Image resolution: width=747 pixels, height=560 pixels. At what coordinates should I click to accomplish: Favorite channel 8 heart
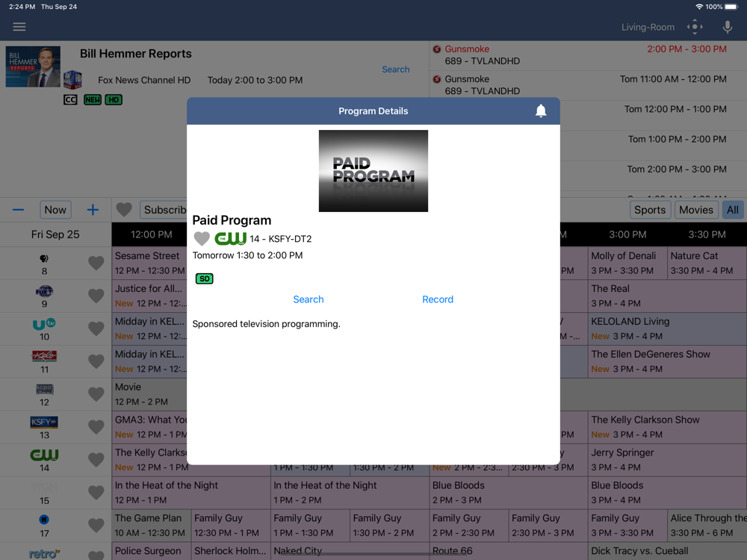pos(96,263)
